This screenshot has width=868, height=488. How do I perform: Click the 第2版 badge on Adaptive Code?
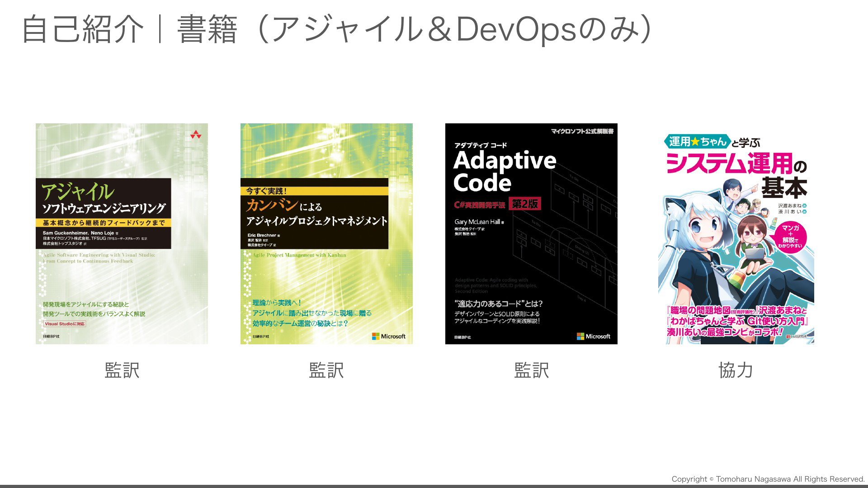click(525, 204)
